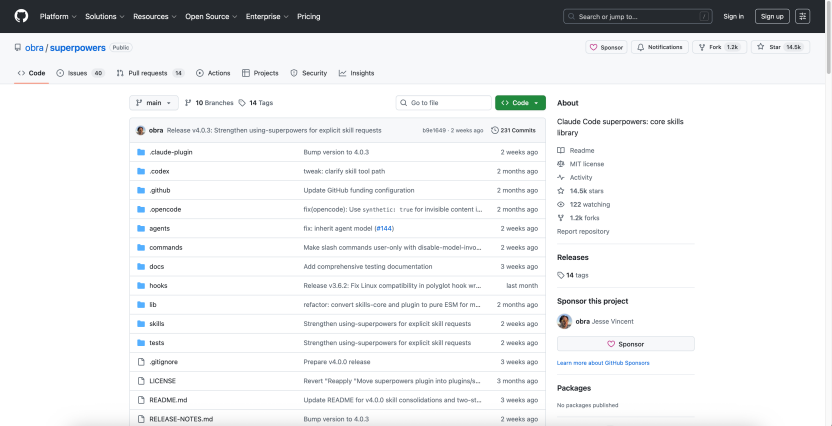Switch to the Issues tab
The image size is (832, 426).
(80, 73)
